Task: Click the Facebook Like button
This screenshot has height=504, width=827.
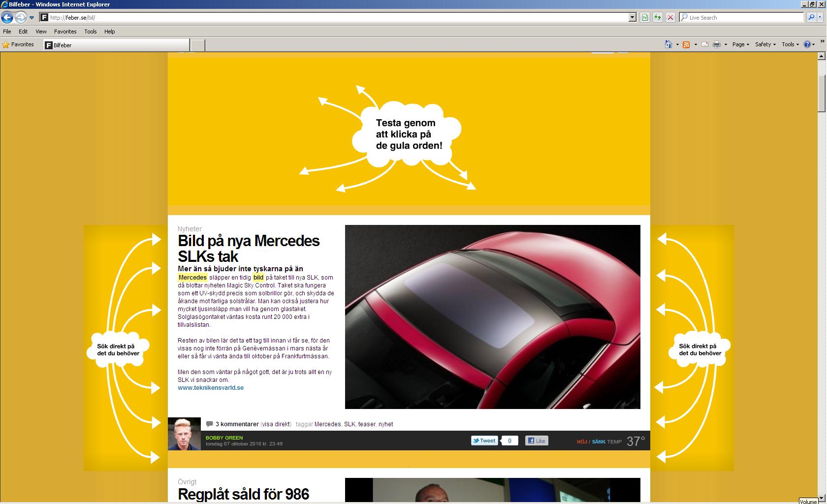Action: pyautogui.click(x=537, y=441)
